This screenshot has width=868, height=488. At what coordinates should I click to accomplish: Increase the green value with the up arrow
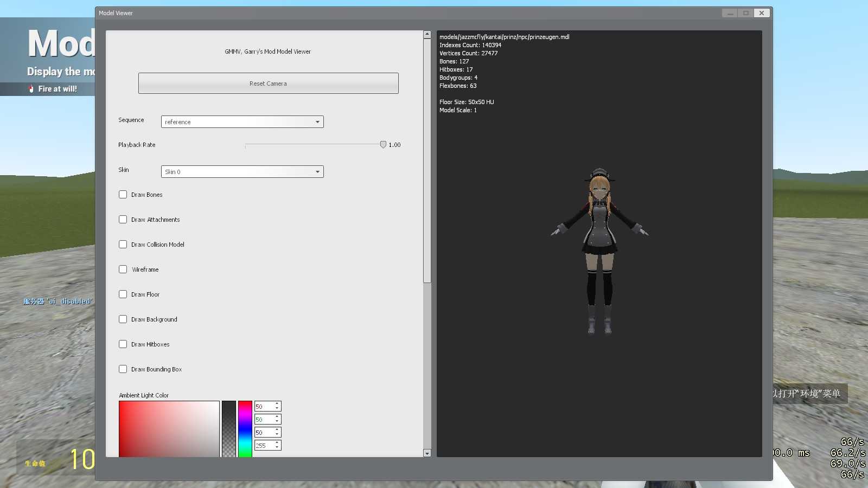[277, 417]
